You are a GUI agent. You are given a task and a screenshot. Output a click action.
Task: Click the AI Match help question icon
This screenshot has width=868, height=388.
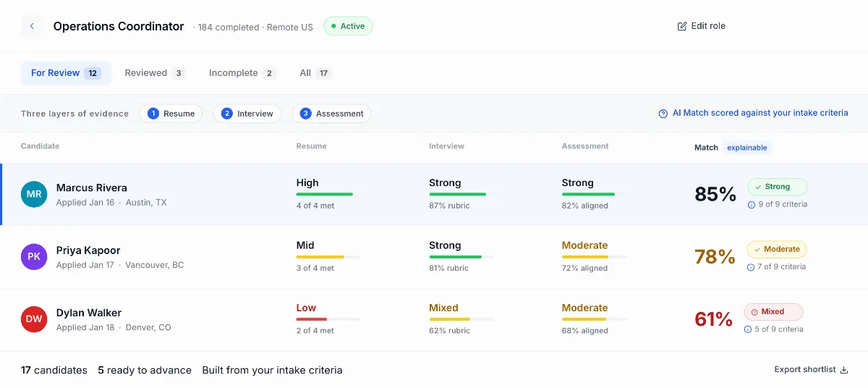coord(663,114)
